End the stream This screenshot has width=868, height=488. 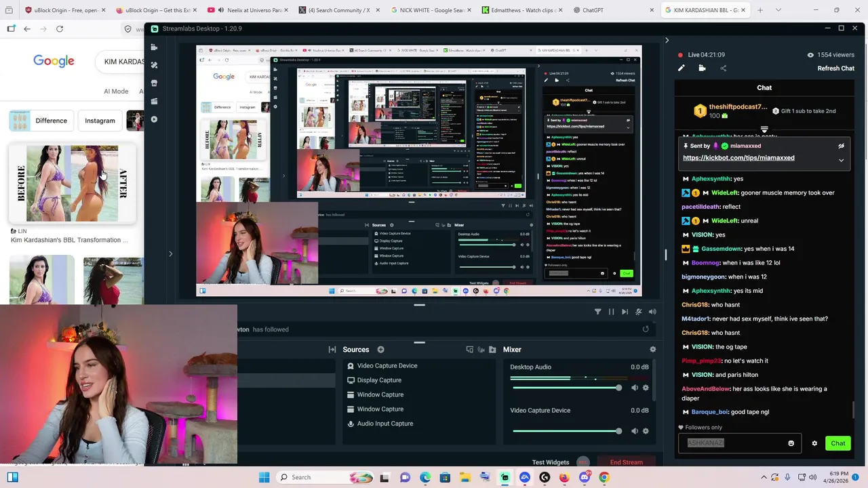click(626, 462)
